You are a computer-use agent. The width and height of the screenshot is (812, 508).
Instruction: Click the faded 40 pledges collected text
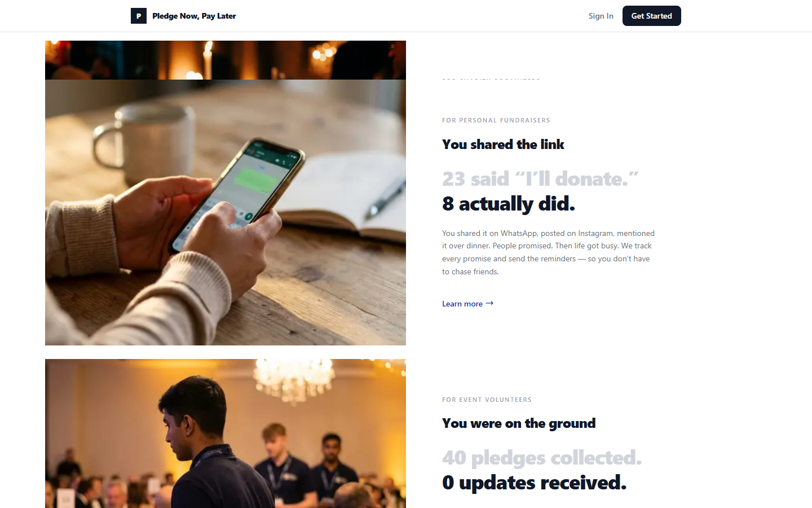pyautogui.click(x=542, y=458)
